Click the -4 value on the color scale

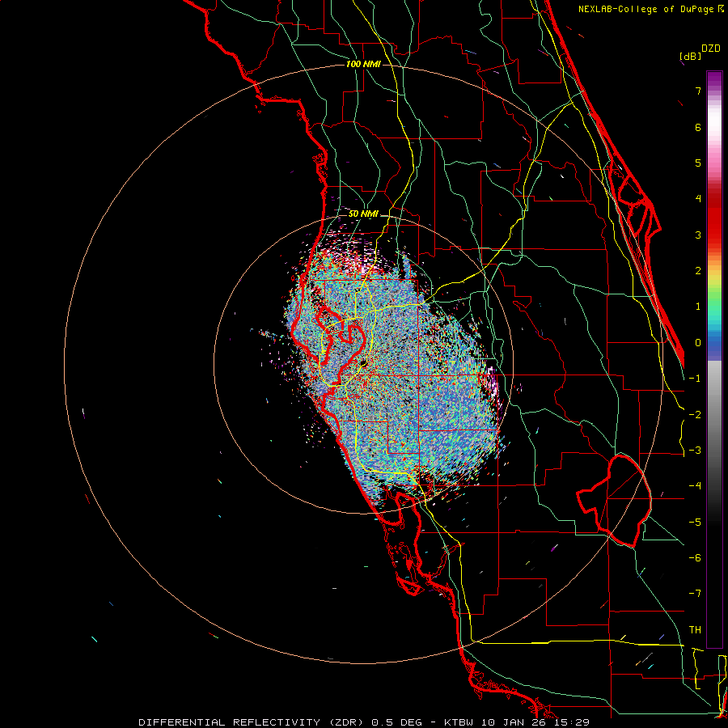tap(695, 486)
